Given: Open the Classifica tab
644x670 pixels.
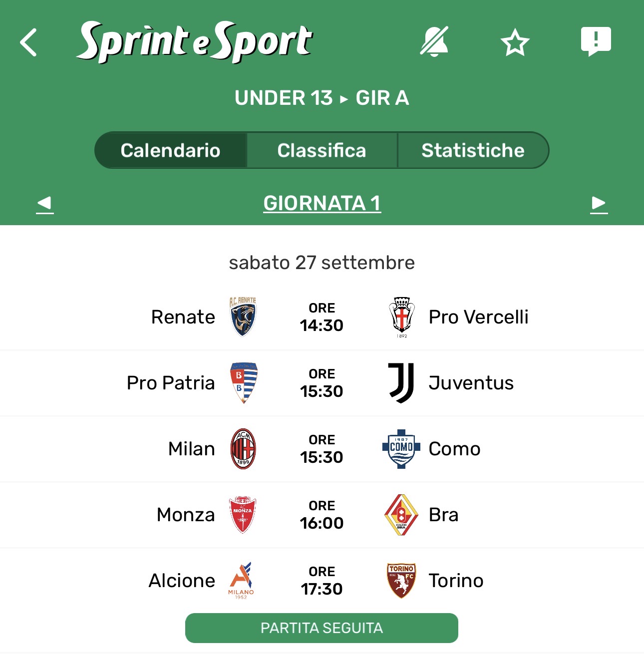Looking at the screenshot, I should pos(322,150).
